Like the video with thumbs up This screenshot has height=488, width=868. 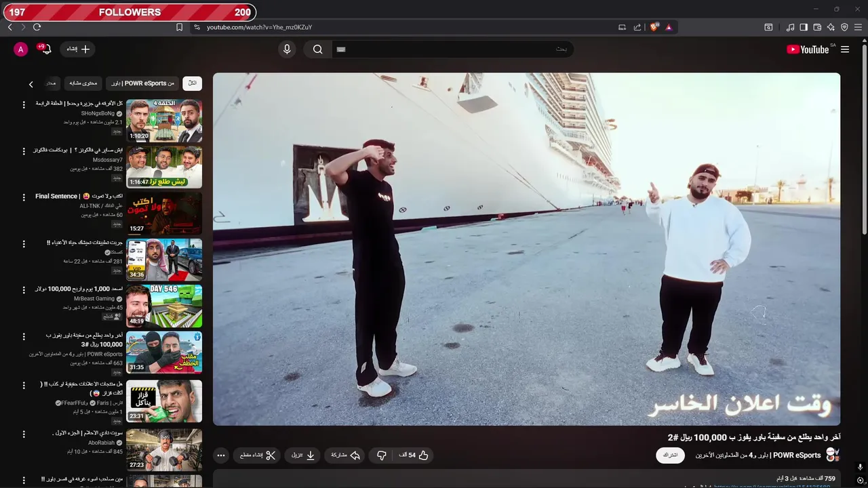coord(414,455)
